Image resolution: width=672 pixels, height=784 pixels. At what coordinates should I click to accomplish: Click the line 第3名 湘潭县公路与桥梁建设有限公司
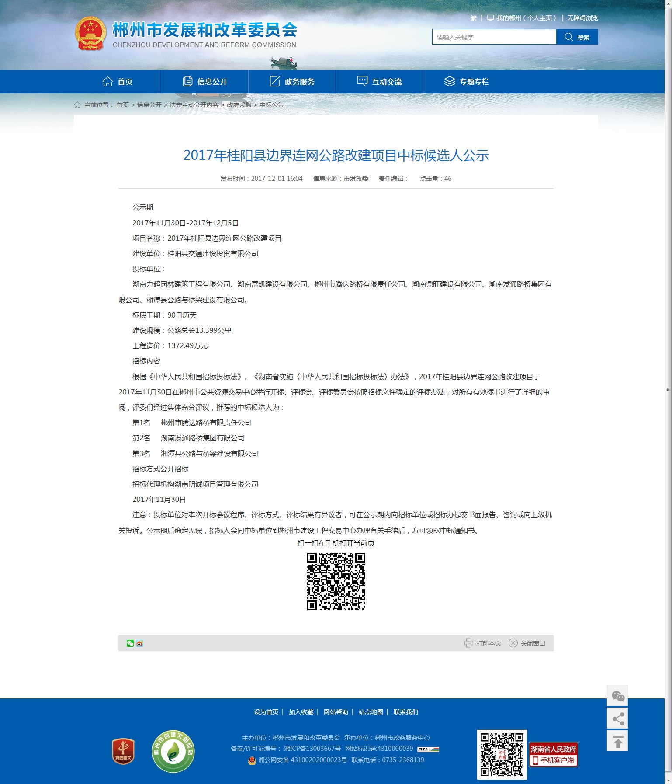click(196, 454)
